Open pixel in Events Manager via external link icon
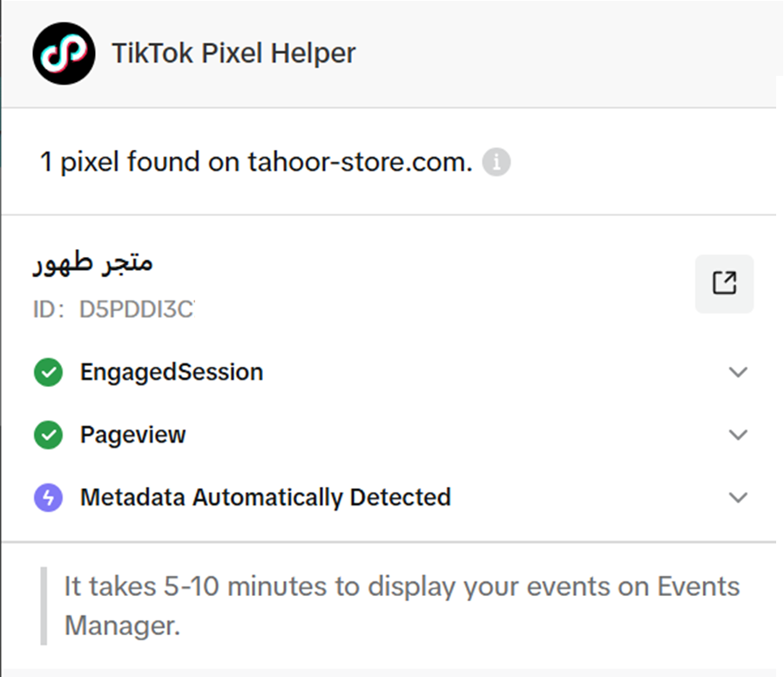 pyautogui.click(x=724, y=283)
